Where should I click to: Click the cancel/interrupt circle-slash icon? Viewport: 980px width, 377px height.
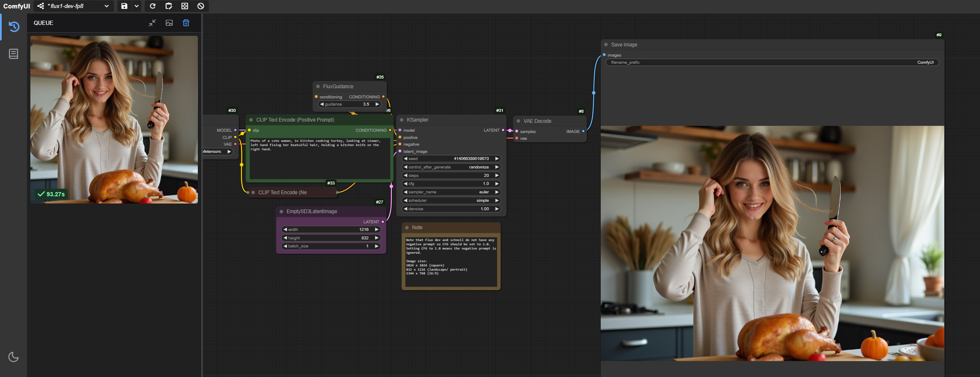(201, 6)
